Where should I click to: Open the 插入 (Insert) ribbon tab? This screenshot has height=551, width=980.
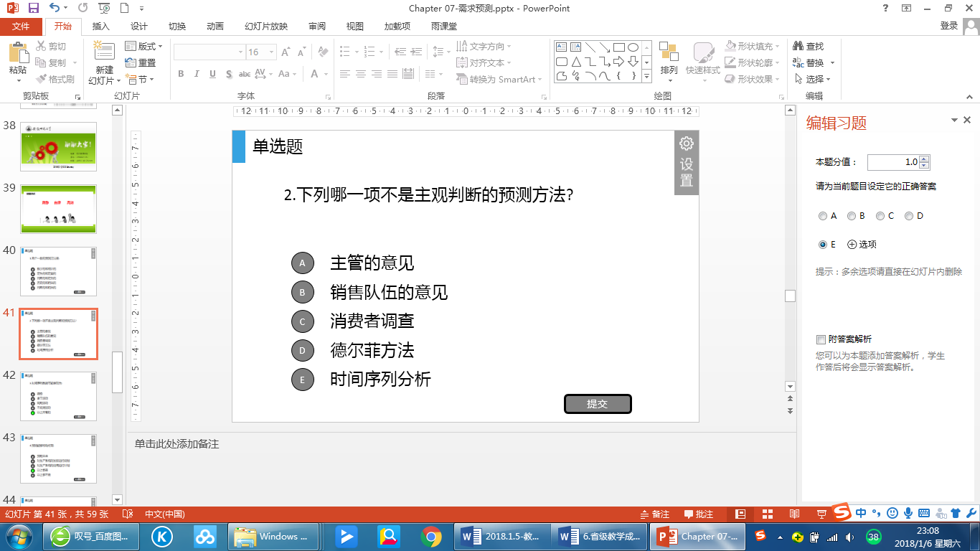pyautogui.click(x=101, y=27)
